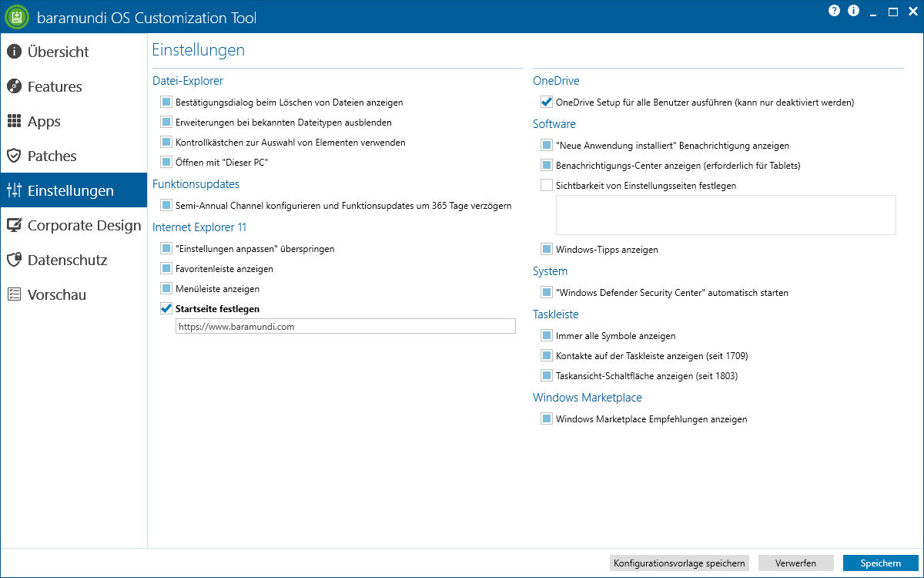
Task: Click the Datei-Explorer section heading
Action: click(x=188, y=80)
